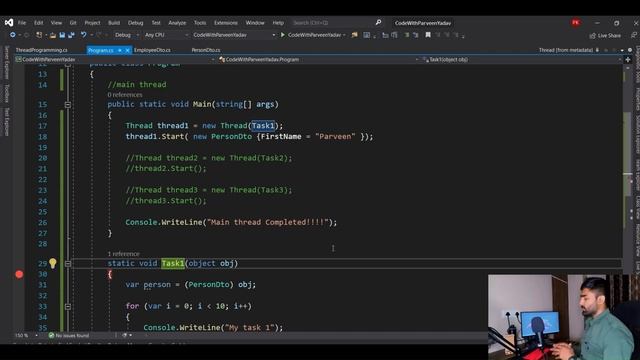Open the Extensions menu
Viewport: 640px width, 360px height.
pos(226,23)
